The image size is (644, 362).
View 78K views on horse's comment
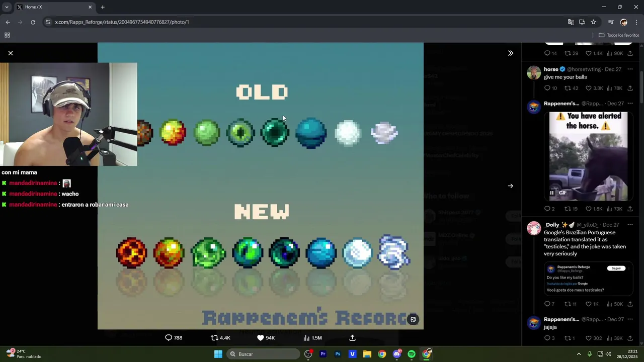(x=614, y=88)
